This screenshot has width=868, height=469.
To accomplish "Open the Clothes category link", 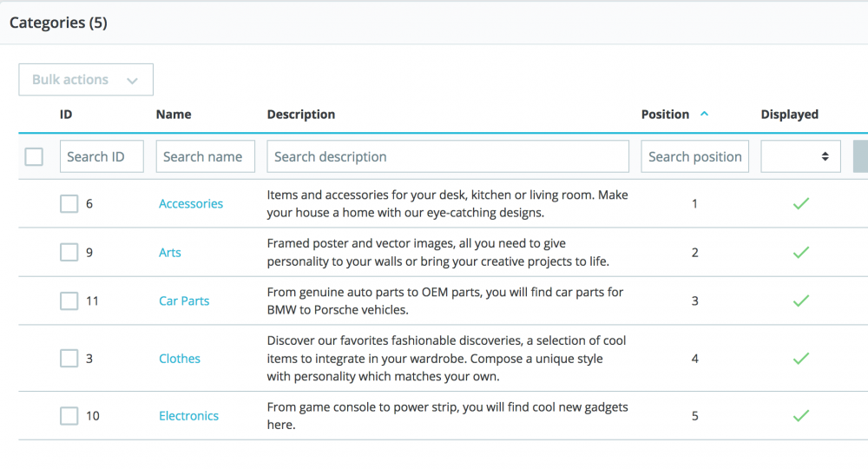I will pyautogui.click(x=180, y=359).
